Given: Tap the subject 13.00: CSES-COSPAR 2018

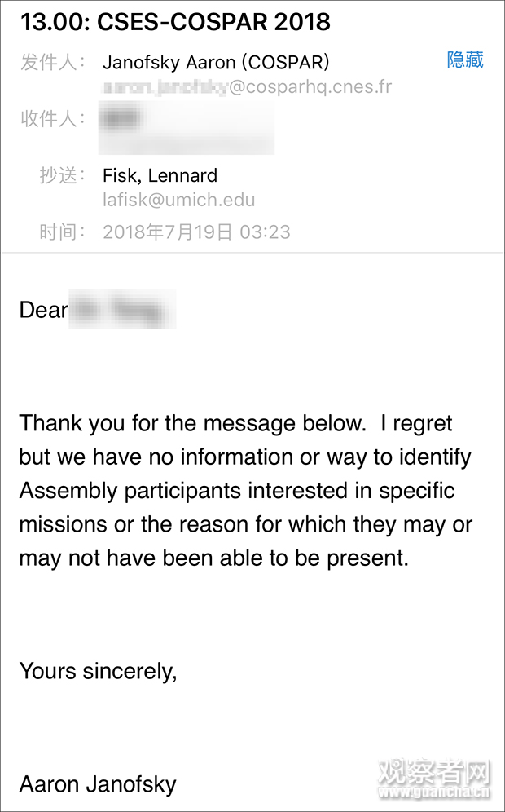Looking at the screenshot, I should 175,22.
